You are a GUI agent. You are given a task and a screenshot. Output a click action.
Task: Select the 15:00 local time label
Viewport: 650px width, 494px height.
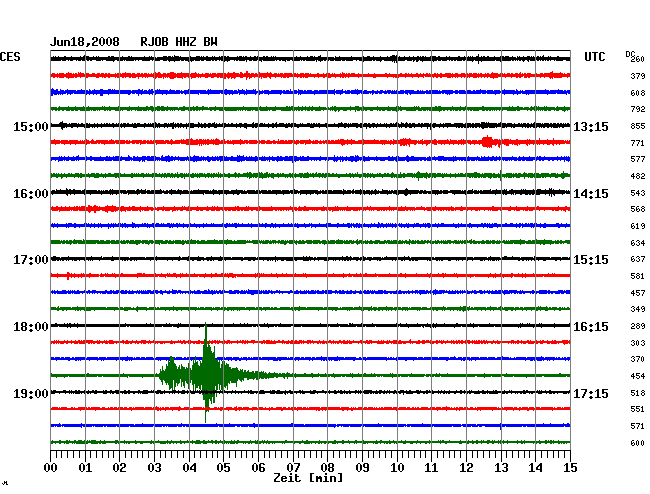click(31, 126)
